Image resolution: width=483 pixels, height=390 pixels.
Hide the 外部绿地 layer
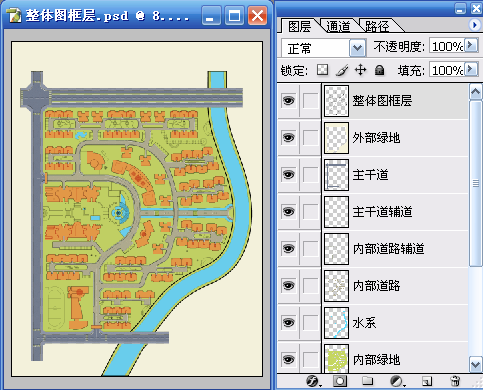(288, 137)
